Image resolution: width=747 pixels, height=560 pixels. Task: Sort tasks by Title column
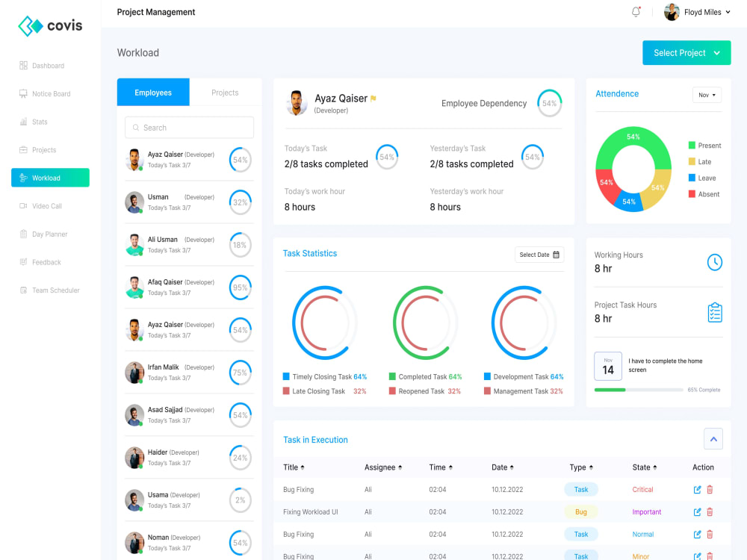[291, 467]
